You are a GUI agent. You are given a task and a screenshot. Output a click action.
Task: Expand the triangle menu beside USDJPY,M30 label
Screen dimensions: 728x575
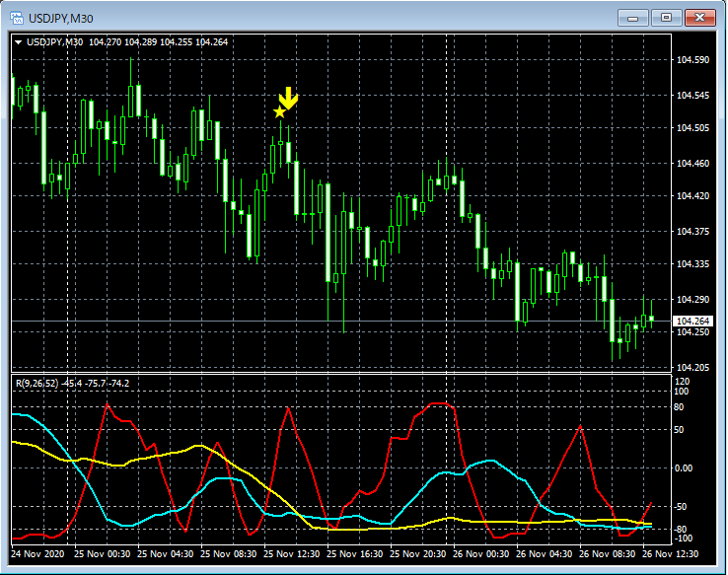pyautogui.click(x=18, y=41)
